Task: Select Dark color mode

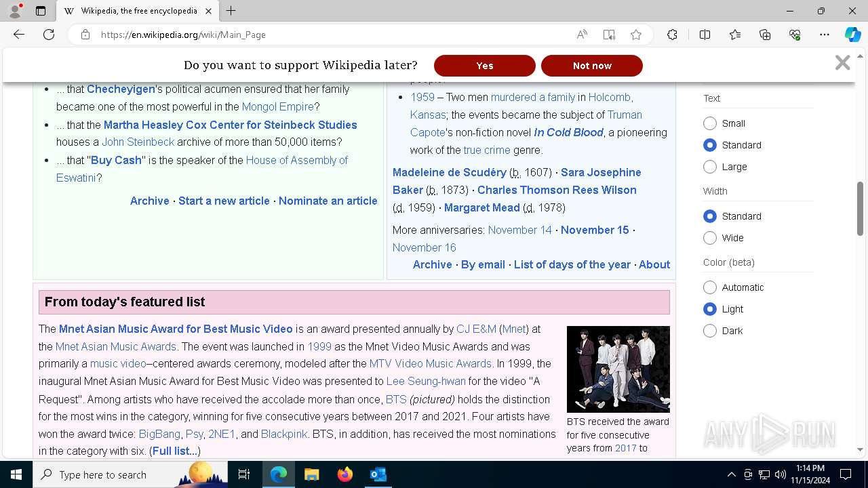Action: coord(710,331)
